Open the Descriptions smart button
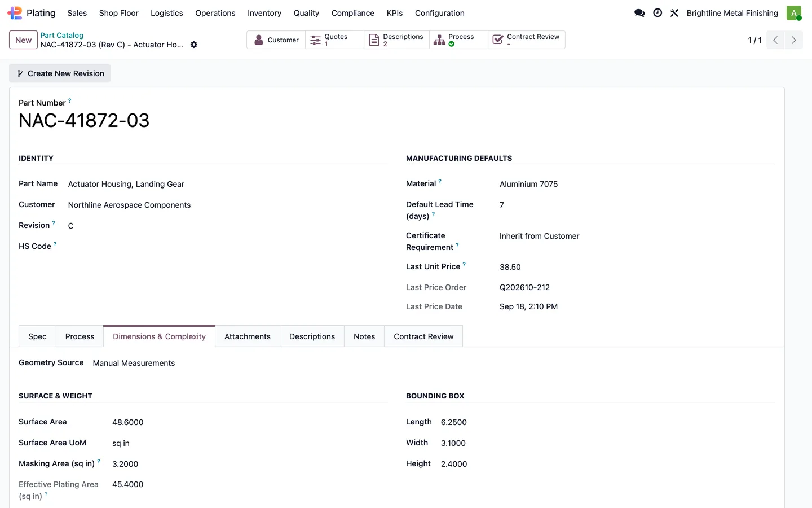812x508 pixels. point(397,40)
